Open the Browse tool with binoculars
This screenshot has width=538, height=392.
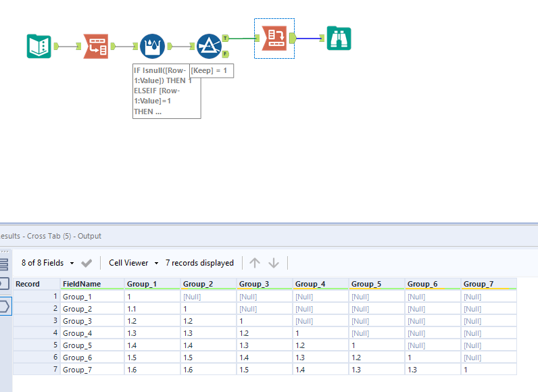point(339,39)
